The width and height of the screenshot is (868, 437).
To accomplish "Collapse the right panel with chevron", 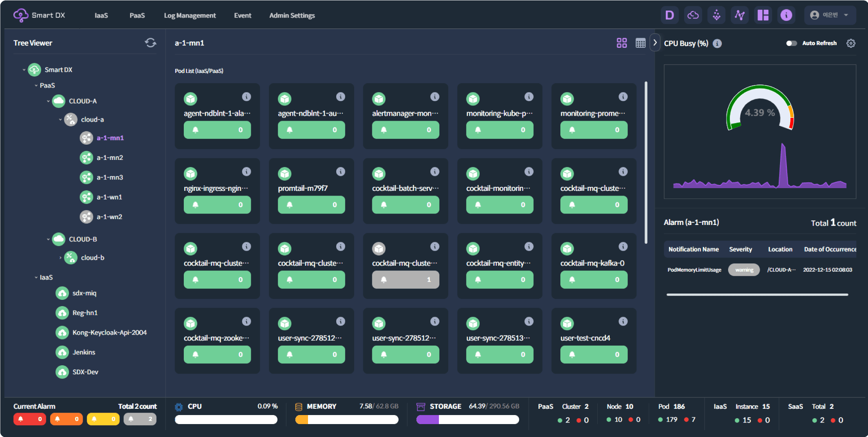I will tap(655, 43).
